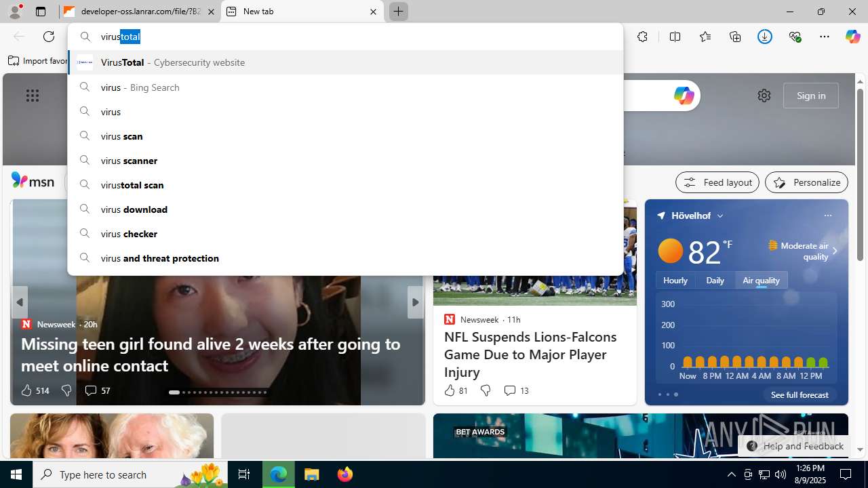Click the Import favorites bookmark
The width and height of the screenshot is (868, 488).
pyautogui.click(x=38, y=61)
